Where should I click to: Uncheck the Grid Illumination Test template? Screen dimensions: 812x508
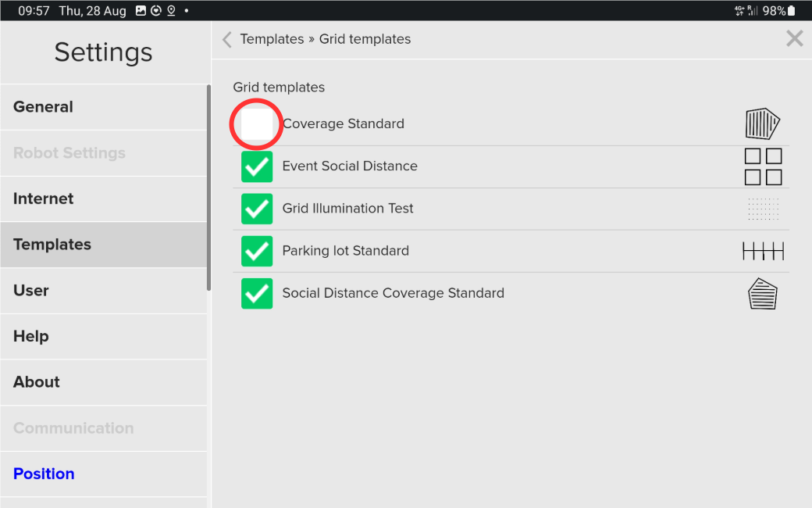point(257,209)
